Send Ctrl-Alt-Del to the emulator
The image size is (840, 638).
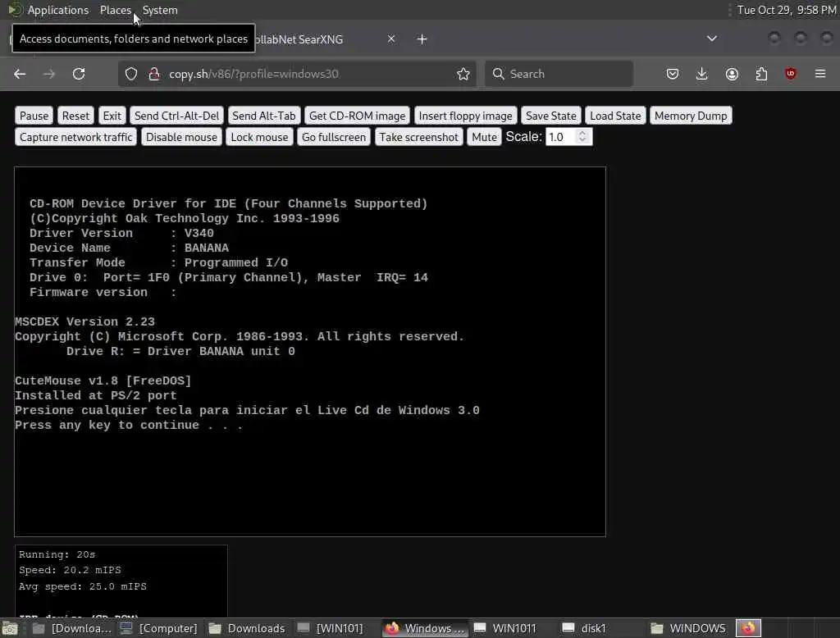tap(177, 116)
